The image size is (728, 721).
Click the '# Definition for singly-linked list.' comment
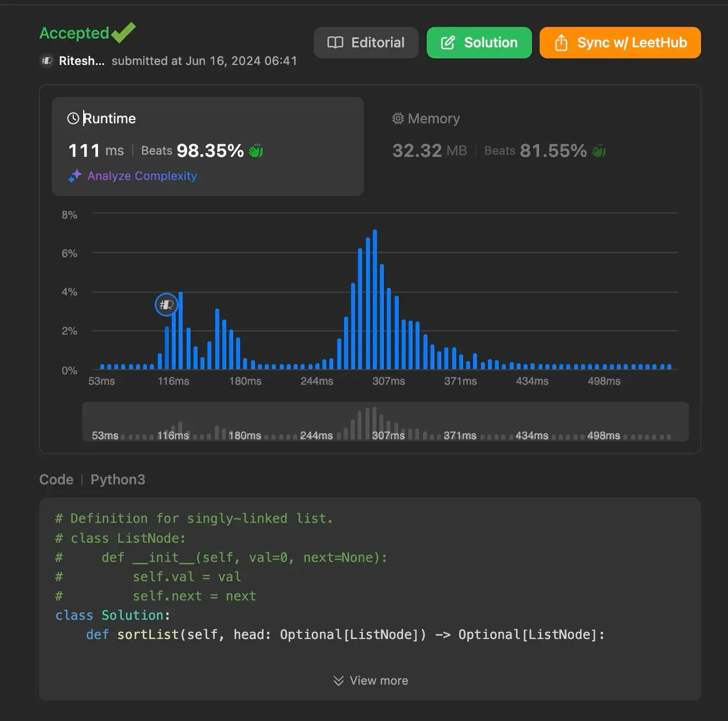click(194, 518)
